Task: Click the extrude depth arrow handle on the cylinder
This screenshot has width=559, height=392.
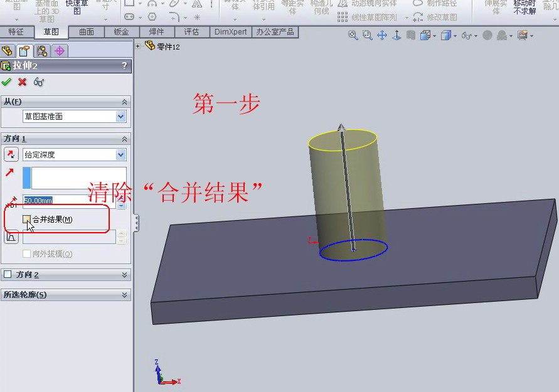Action: (x=341, y=129)
